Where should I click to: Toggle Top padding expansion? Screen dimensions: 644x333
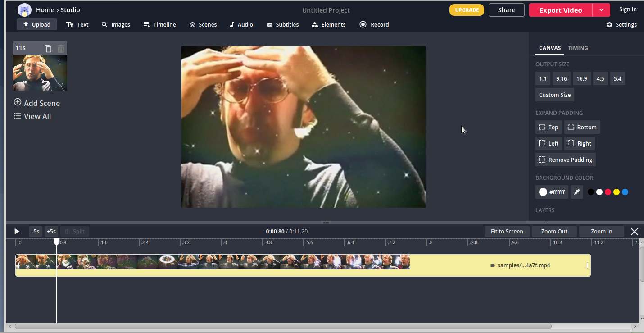(x=549, y=127)
